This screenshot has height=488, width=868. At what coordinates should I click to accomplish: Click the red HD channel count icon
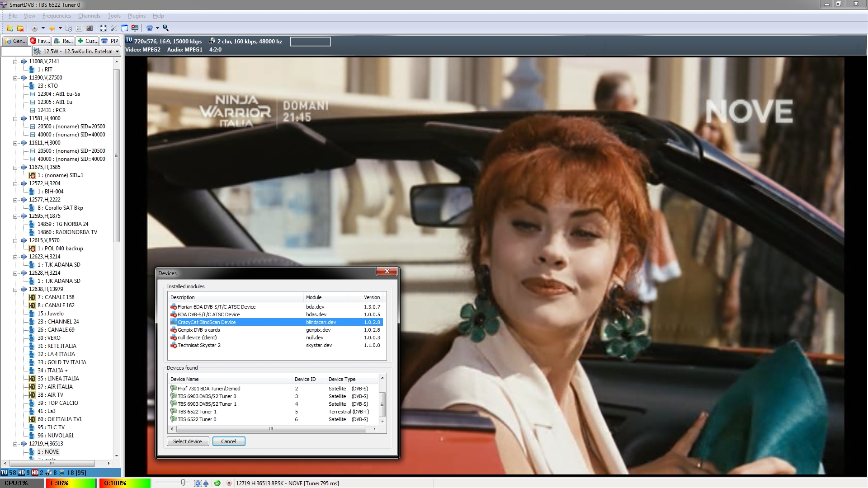pos(35,473)
